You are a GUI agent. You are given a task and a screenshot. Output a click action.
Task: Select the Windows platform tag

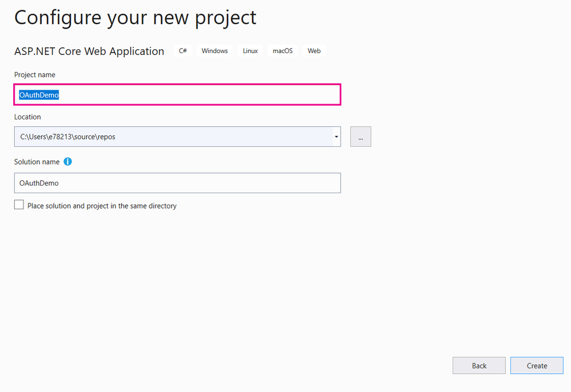click(214, 50)
